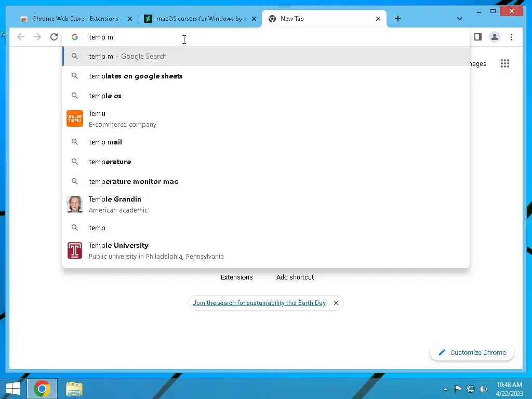Click the Action Center flag icon
The height and width of the screenshot is (399, 532).
click(458, 389)
